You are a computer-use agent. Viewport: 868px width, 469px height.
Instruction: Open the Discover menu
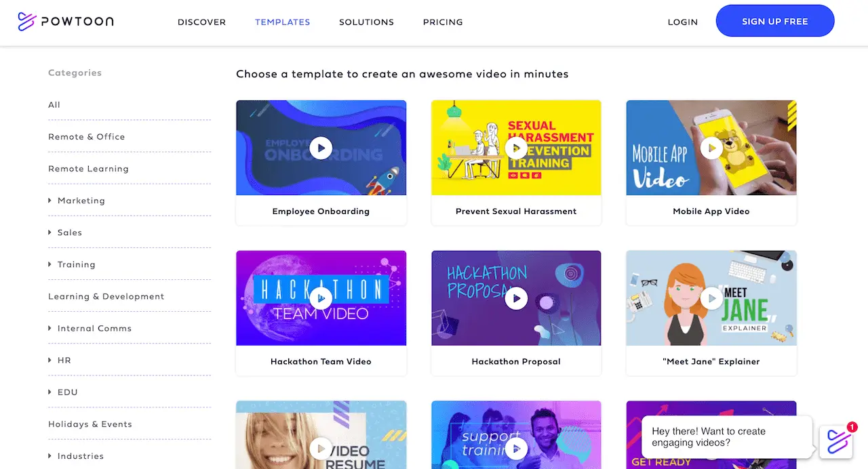(x=201, y=22)
